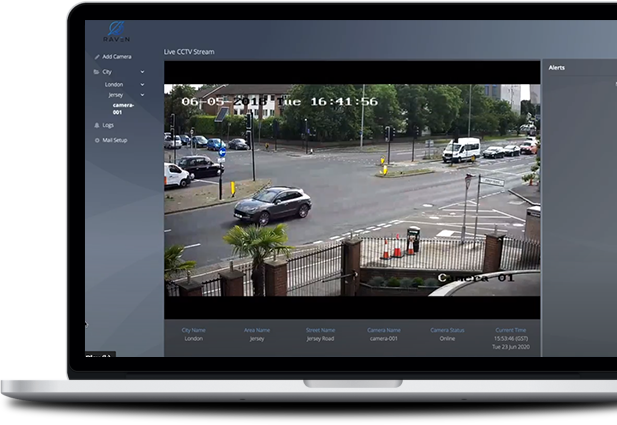The image size is (617, 425).
Task: Select the Jersey area label in the tree
Action: [x=116, y=95]
